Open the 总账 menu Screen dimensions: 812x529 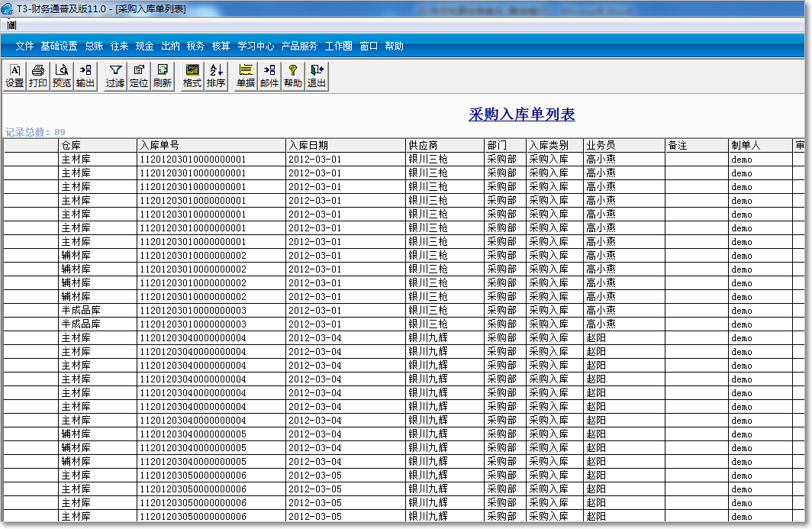94,46
